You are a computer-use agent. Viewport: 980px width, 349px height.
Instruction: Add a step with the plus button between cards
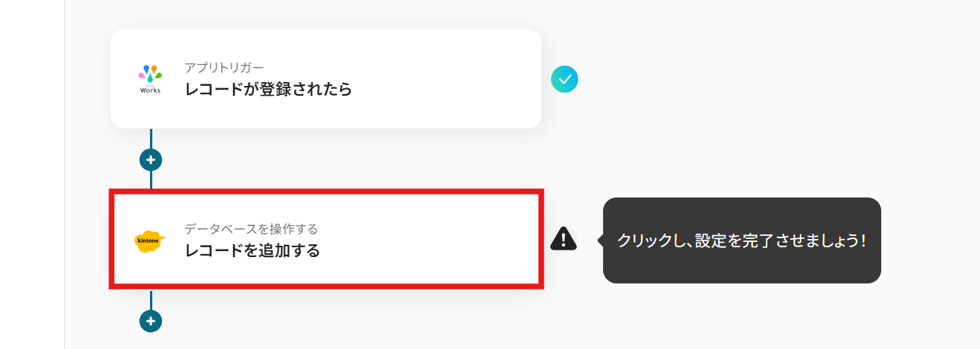click(151, 160)
